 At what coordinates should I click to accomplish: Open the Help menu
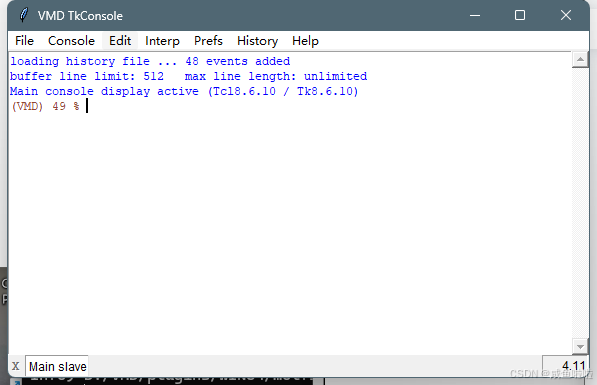[305, 41]
